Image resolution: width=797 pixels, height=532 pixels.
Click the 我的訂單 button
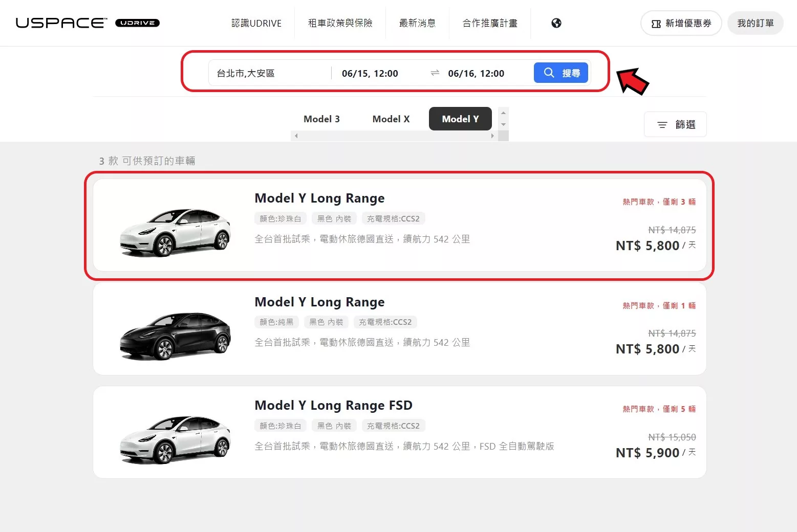point(755,23)
